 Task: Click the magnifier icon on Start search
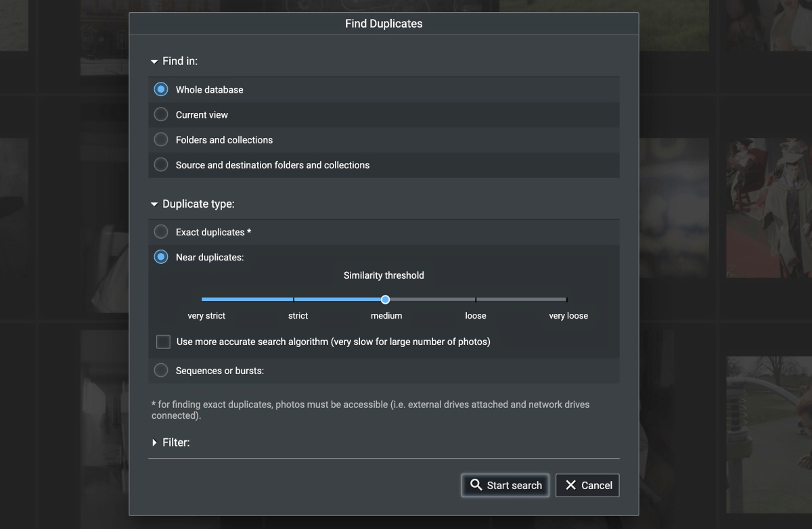[476, 485]
